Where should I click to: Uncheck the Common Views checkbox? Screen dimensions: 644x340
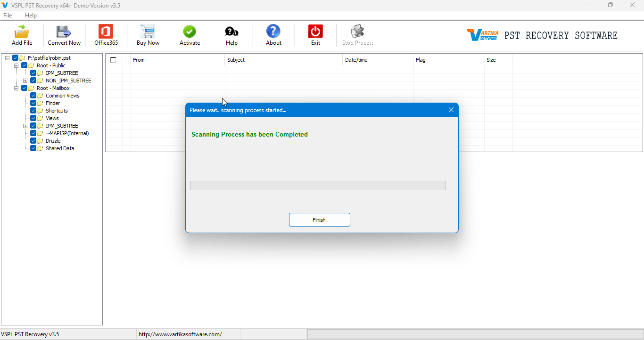coord(33,96)
